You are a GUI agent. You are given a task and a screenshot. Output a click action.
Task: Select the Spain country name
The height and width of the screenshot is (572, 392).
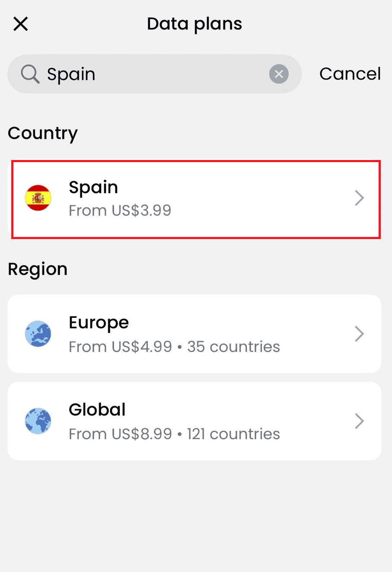pyautogui.click(x=93, y=187)
